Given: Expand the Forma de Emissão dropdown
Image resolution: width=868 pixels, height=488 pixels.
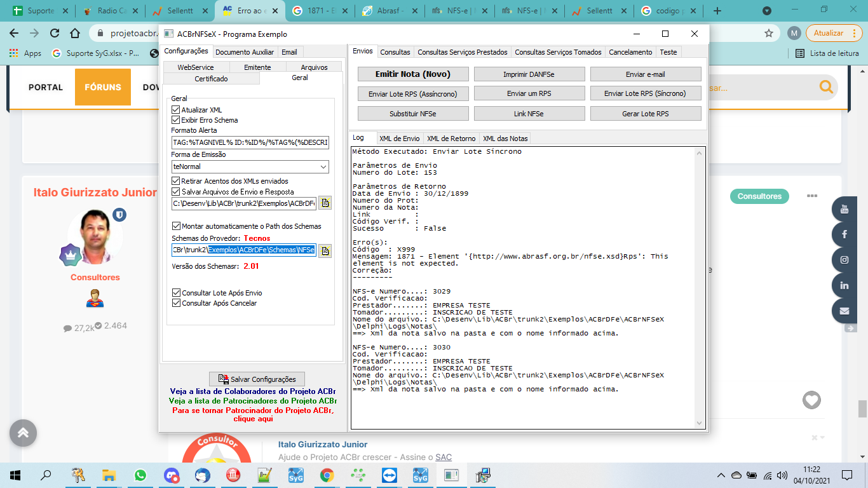Looking at the screenshot, I should (x=323, y=167).
